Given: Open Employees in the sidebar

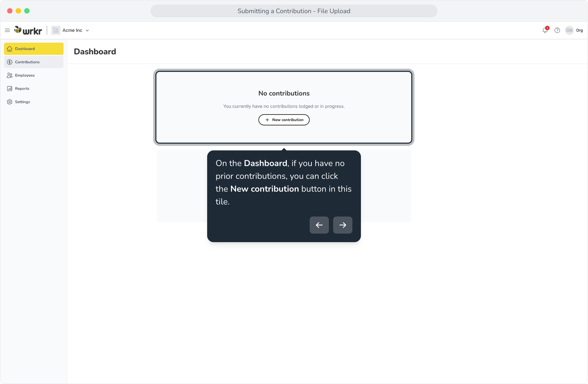Looking at the screenshot, I should 34,75.
